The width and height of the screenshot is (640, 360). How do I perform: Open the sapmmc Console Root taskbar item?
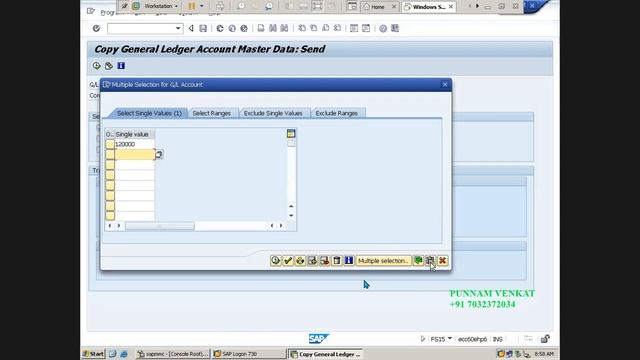click(x=173, y=354)
